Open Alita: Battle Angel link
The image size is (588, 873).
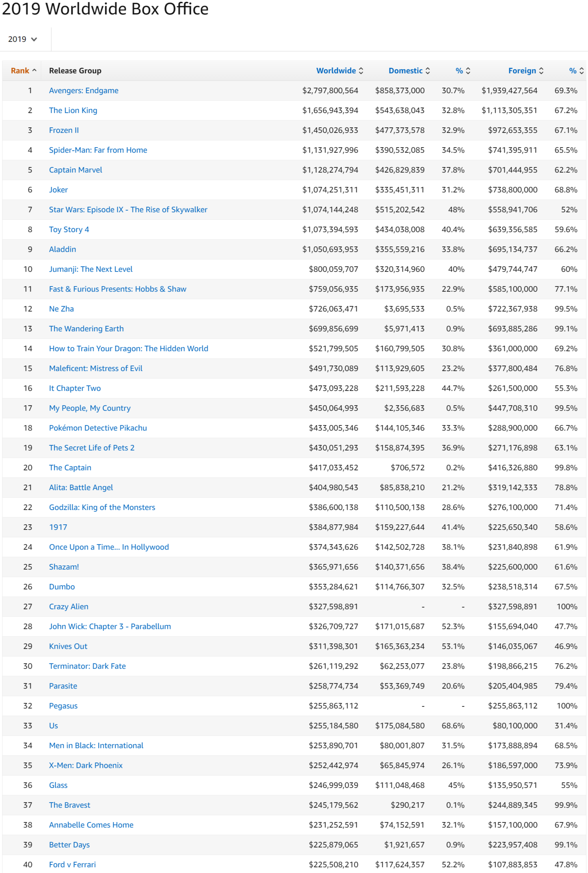tap(81, 488)
